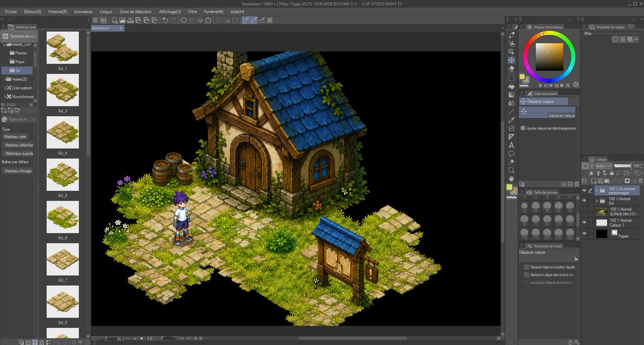Expand the Color pattern tree folder

click(6, 88)
